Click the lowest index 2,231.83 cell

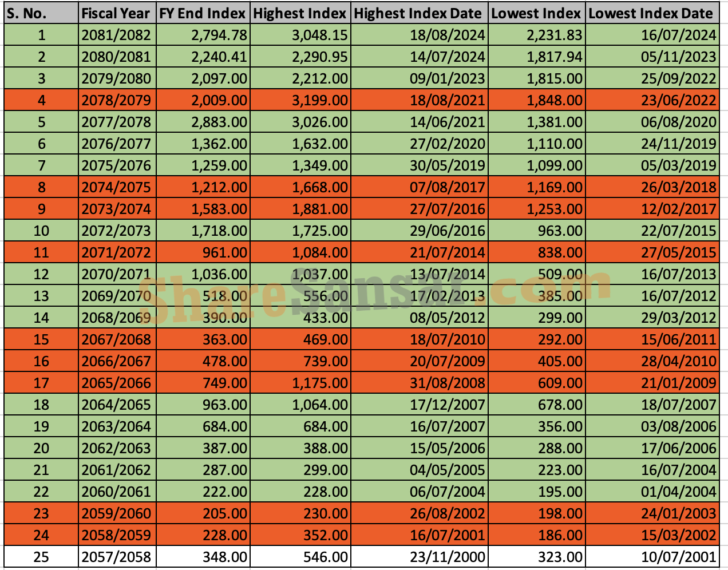pyautogui.click(x=536, y=35)
